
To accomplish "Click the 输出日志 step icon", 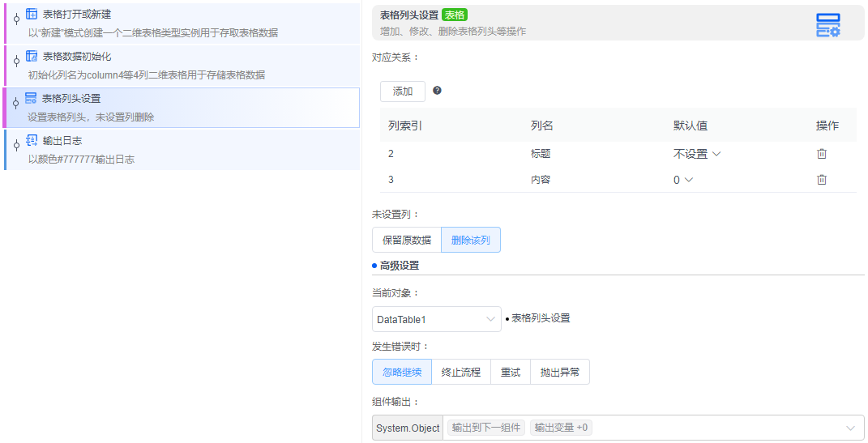I will click(x=32, y=140).
